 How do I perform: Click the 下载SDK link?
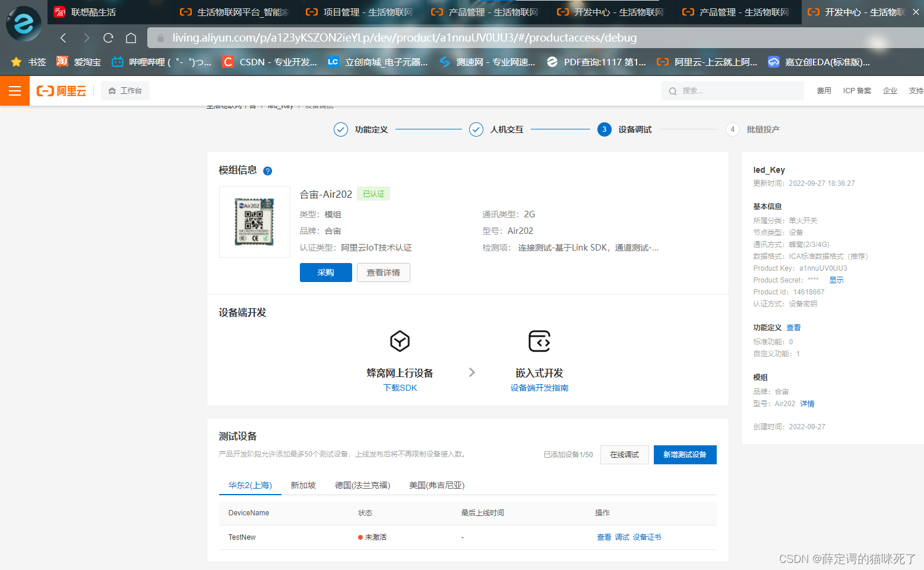[400, 388]
